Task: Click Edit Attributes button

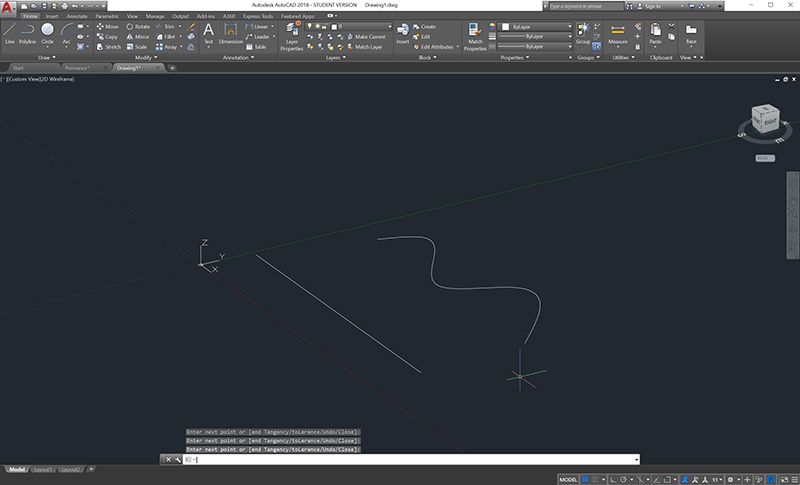Action: 434,47
